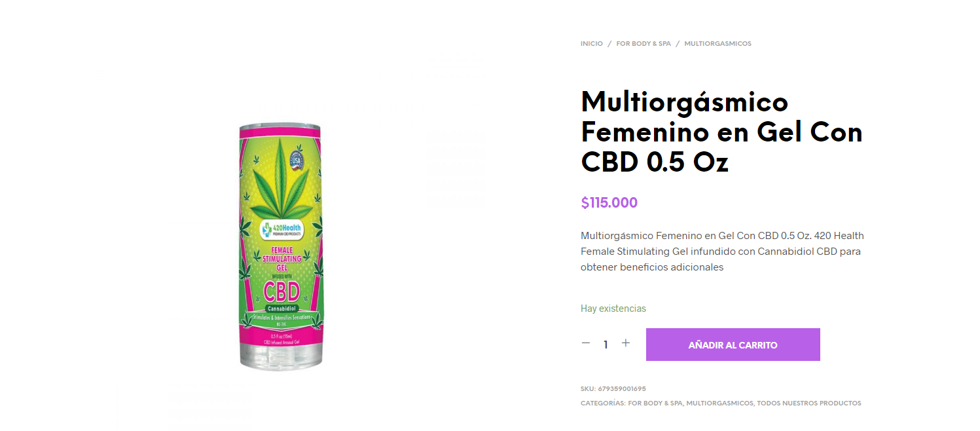Screen dimensions: 980x431
Task: Click the product description paragraph
Action: click(722, 252)
